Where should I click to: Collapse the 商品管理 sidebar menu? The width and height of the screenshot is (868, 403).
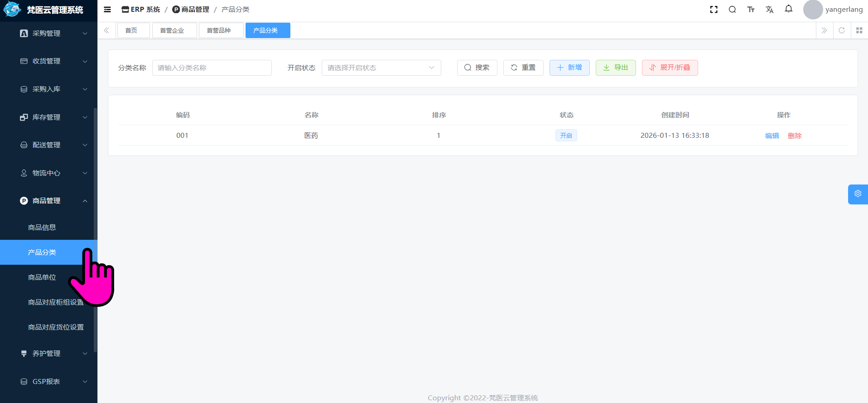[53, 201]
